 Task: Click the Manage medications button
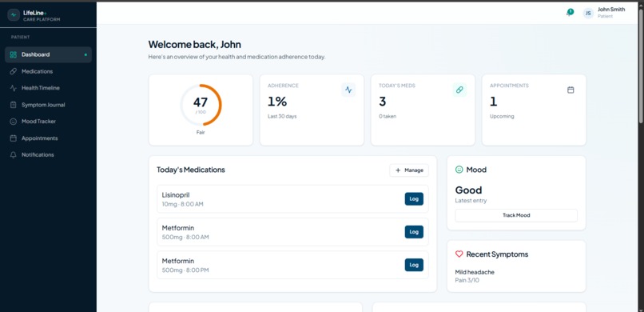pos(409,170)
